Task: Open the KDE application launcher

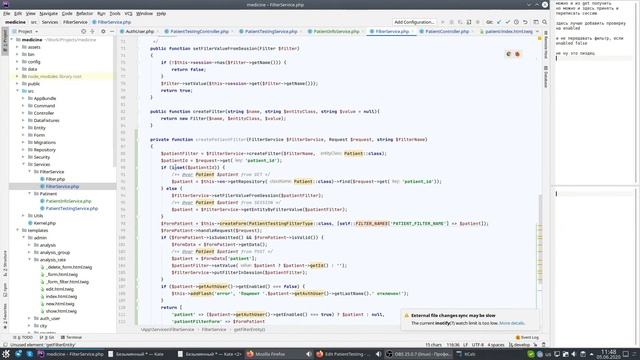Action: [6, 354]
